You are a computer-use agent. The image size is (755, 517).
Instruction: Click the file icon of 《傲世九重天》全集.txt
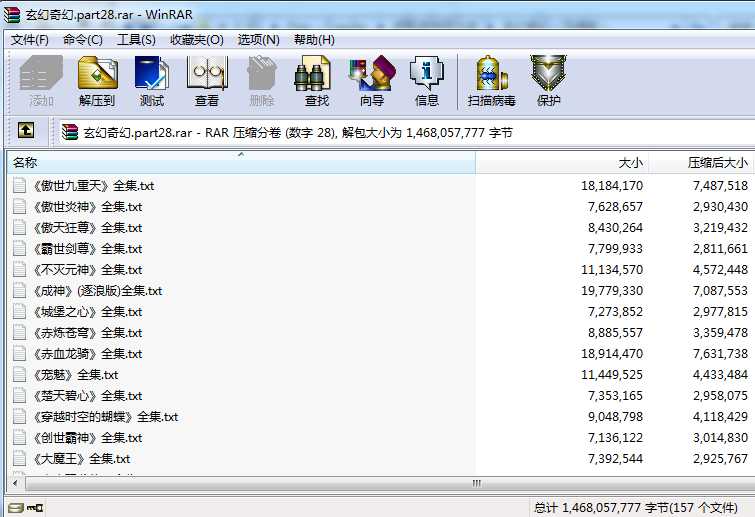(x=20, y=185)
